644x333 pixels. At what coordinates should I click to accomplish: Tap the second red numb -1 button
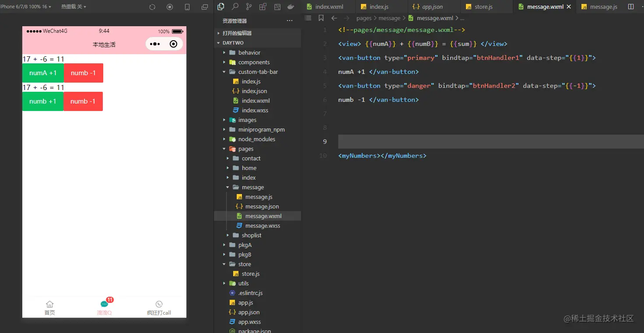83,101
